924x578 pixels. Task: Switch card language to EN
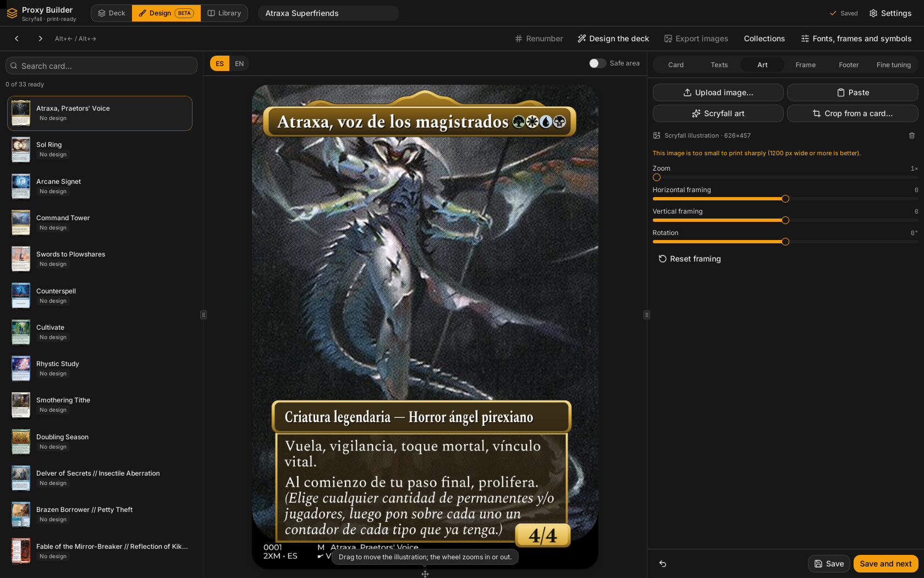pyautogui.click(x=239, y=64)
